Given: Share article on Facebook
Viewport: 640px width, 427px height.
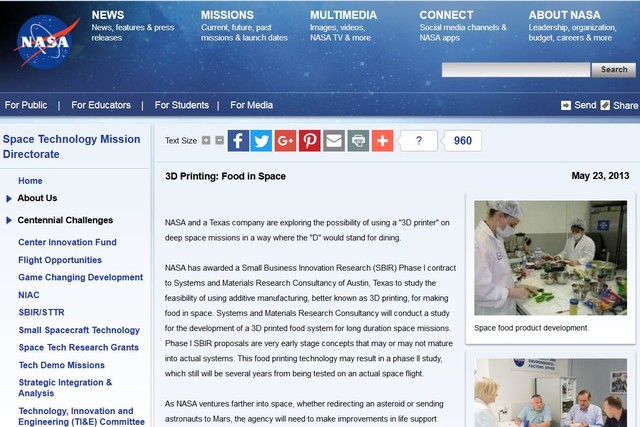Looking at the screenshot, I should tap(238, 141).
